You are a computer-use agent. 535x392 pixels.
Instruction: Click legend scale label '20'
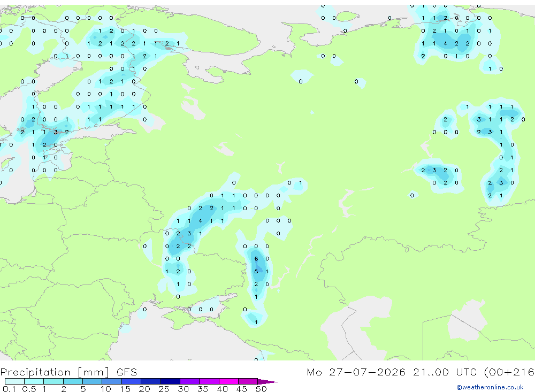(144, 389)
